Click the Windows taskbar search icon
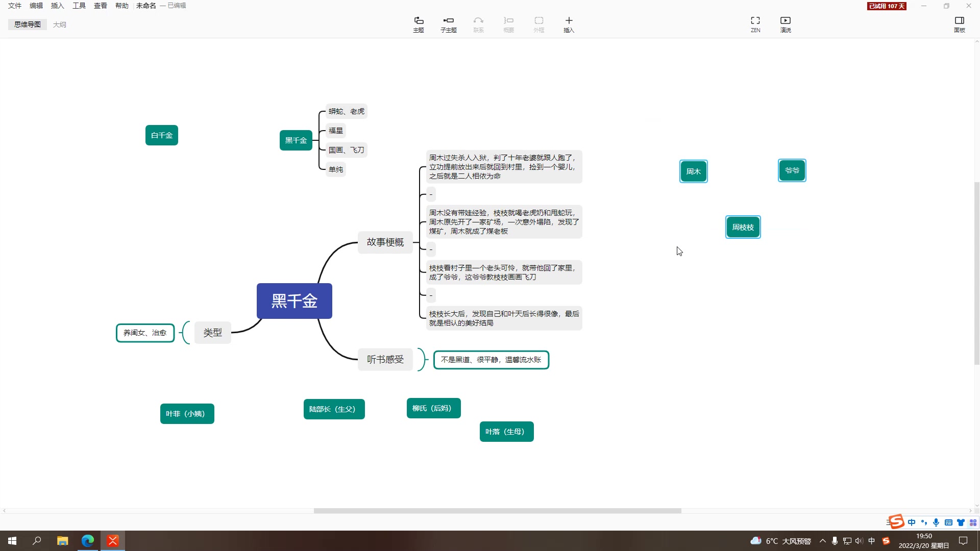 [37, 540]
